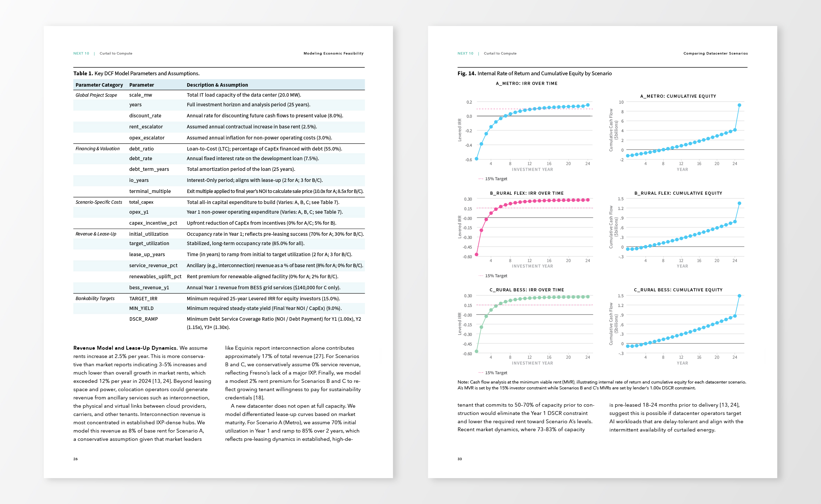Select the "scale_mw" parameter cell
The width and height of the screenshot is (821, 504).
tap(141, 95)
